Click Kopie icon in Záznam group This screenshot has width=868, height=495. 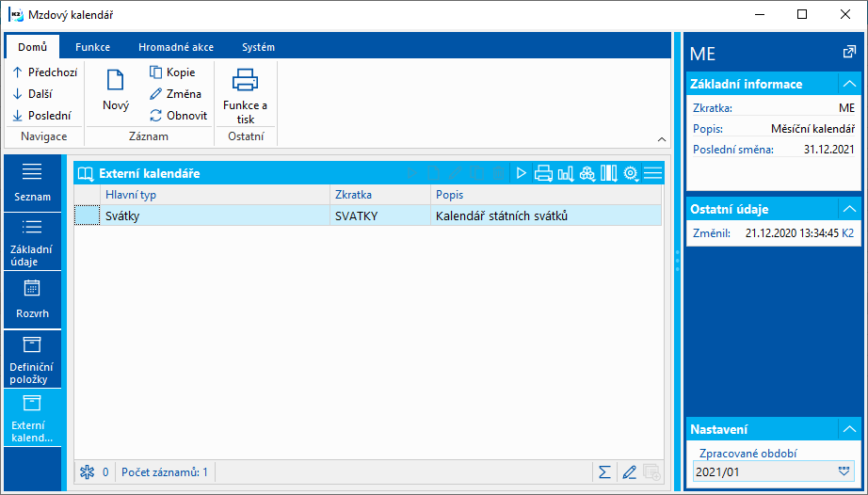point(156,72)
